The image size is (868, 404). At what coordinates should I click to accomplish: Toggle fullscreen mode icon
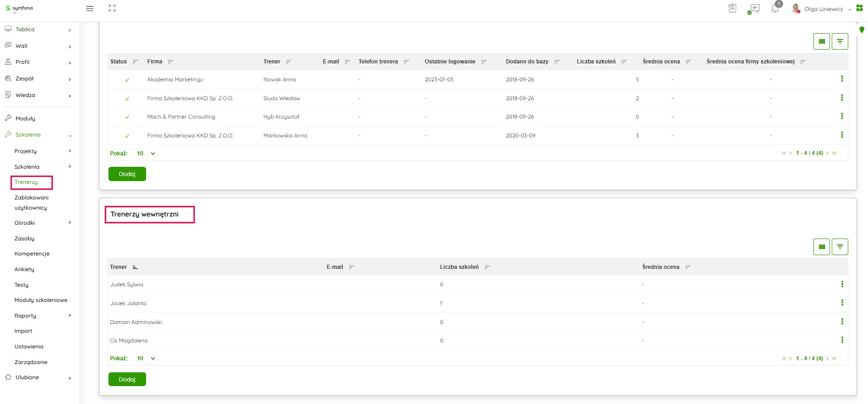pos(112,8)
